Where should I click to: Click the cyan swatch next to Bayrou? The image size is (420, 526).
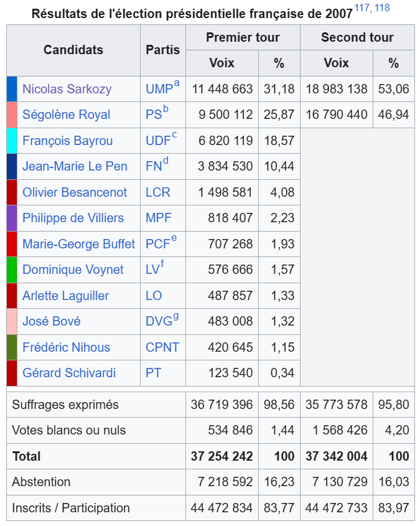pos(12,141)
